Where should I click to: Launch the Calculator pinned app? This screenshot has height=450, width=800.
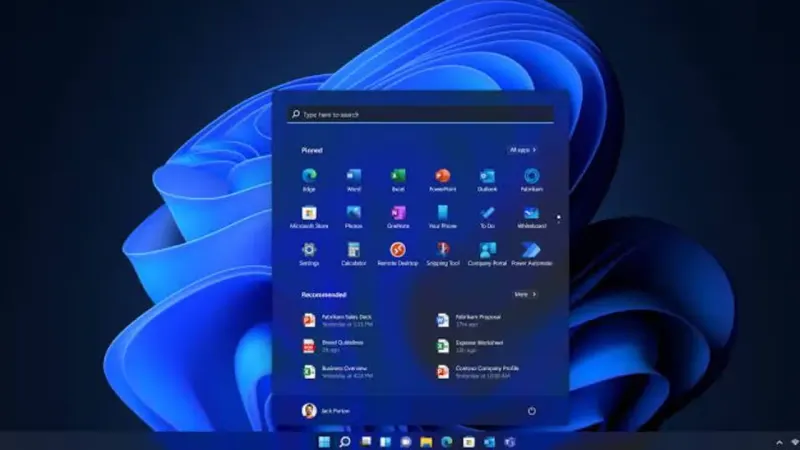point(354,254)
